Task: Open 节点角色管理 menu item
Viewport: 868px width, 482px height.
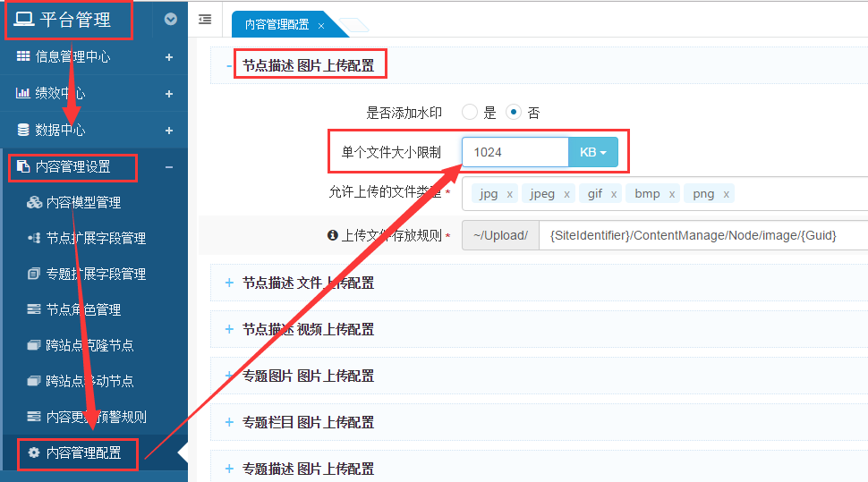Action: [x=83, y=309]
